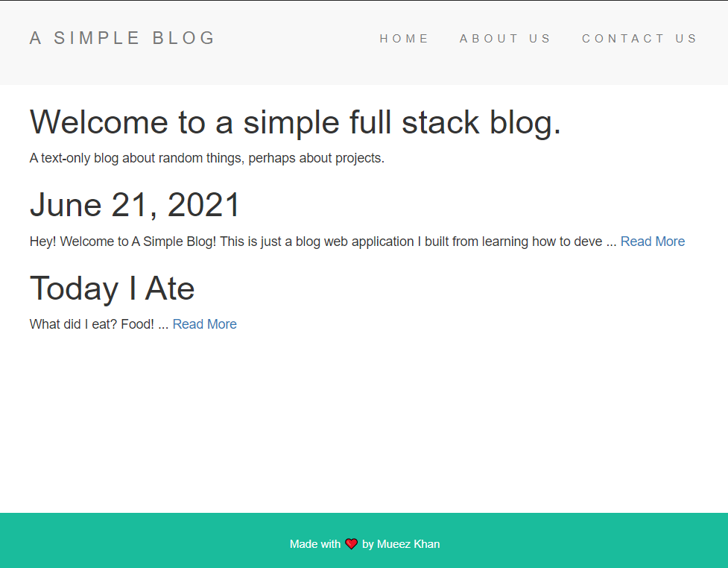Click the red heart icon in the footer
Viewport: 728px width, 568px height.
pyautogui.click(x=351, y=544)
